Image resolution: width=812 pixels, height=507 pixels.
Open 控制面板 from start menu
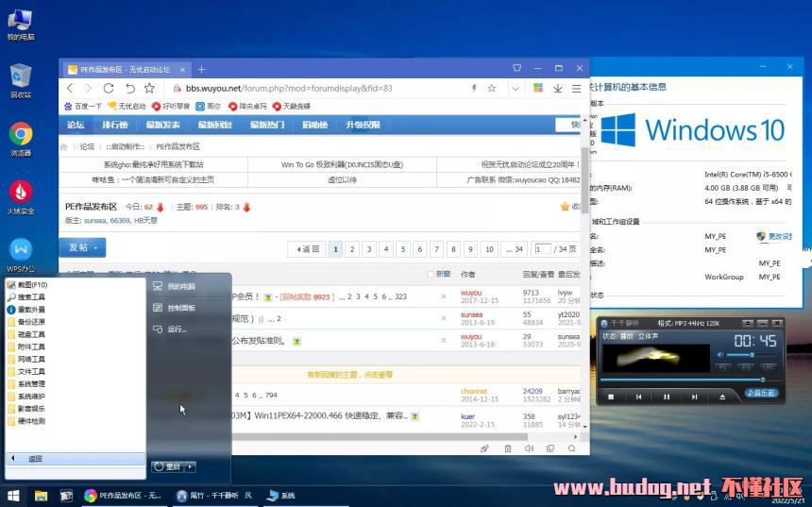click(175, 308)
